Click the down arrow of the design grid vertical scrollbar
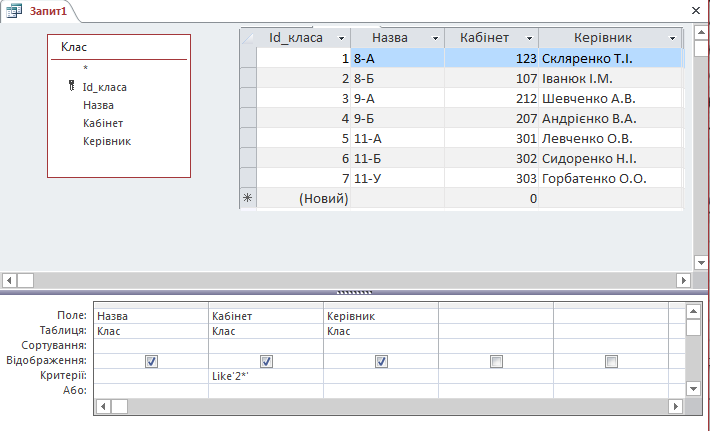The width and height of the screenshot is (710, 431). 694,388
